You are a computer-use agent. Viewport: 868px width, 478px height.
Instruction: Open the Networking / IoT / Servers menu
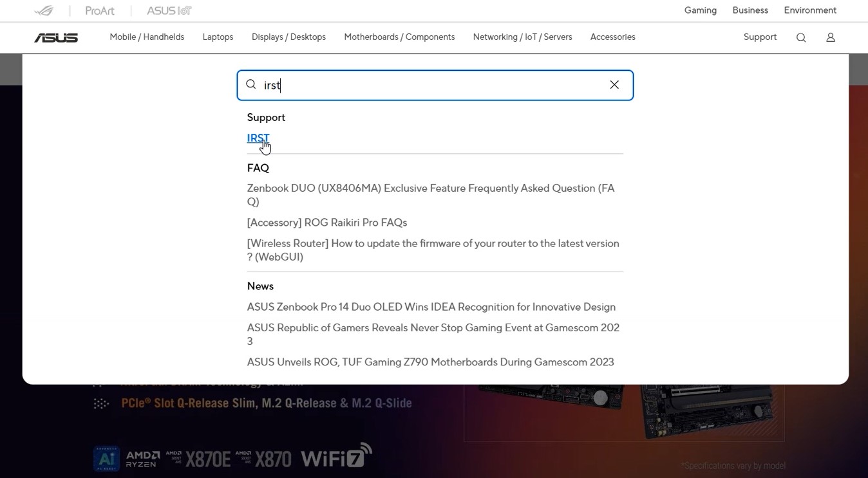coord(522,37)
